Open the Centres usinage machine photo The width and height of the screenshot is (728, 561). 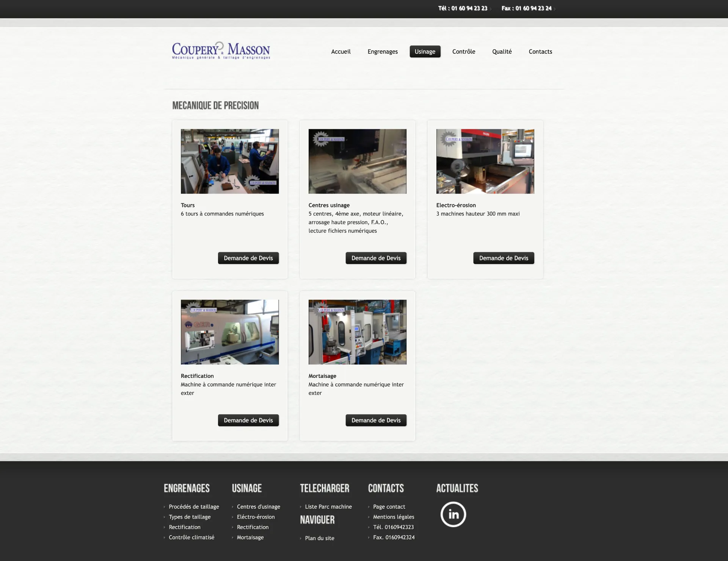[358, 161]
